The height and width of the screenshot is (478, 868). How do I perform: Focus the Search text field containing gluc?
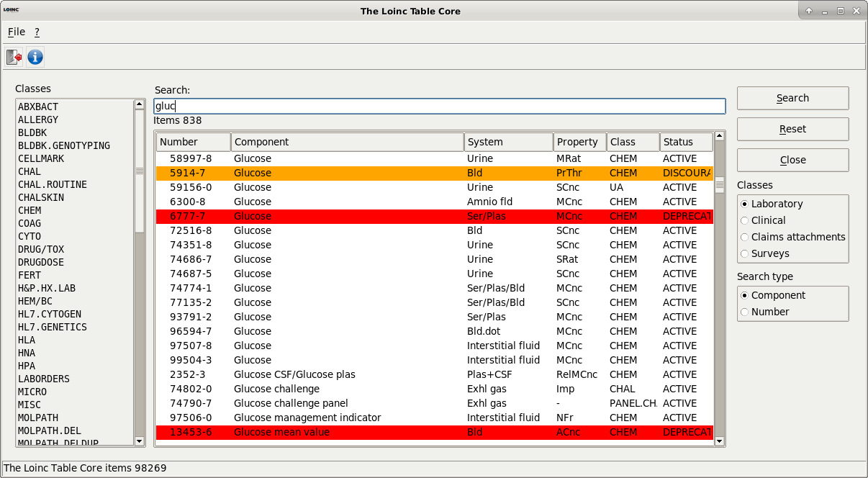coord(440,106)
